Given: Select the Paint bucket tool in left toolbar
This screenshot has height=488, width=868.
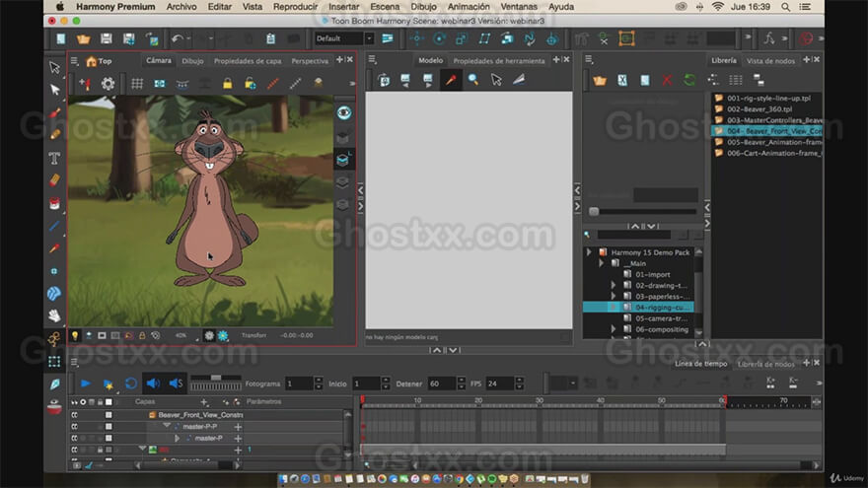Looking at the screenshot, I should pos(54,204).
